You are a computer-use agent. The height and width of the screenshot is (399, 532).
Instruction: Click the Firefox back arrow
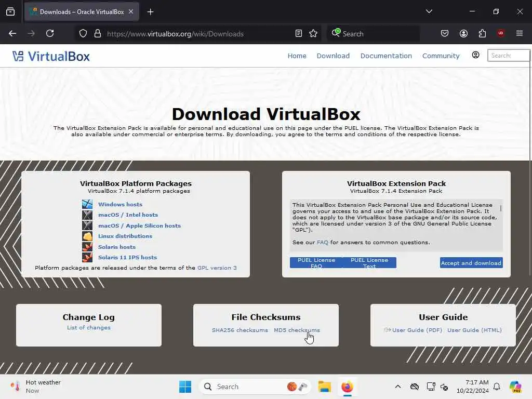12,33
